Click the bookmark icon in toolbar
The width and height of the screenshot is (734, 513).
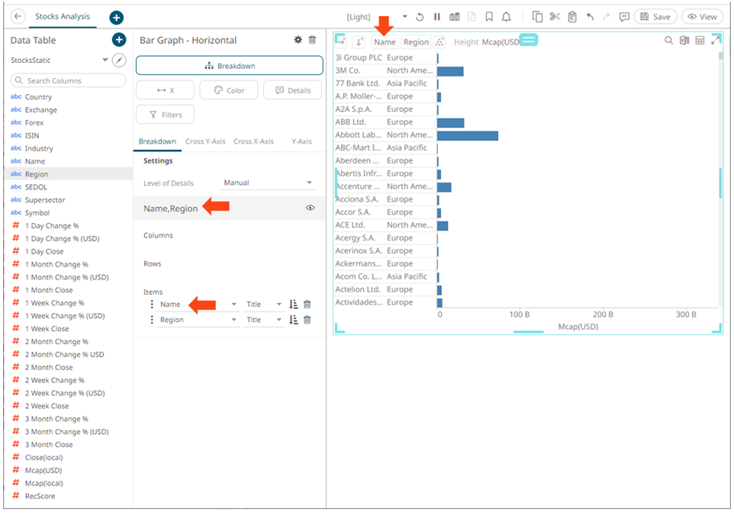pyautogui.click(x=489, y=17)
